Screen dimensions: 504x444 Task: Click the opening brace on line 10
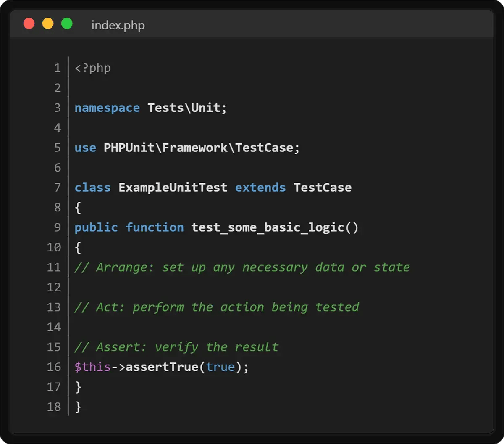[78, 248]
